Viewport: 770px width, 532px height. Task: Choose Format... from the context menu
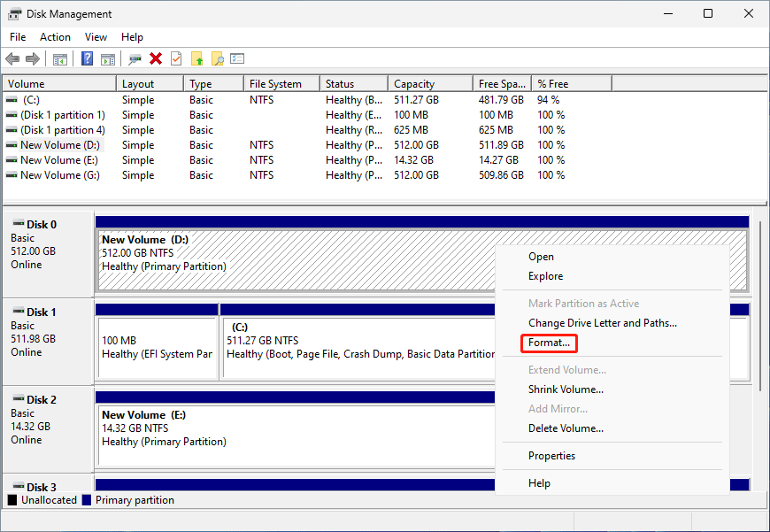click(x=549, y=343)
